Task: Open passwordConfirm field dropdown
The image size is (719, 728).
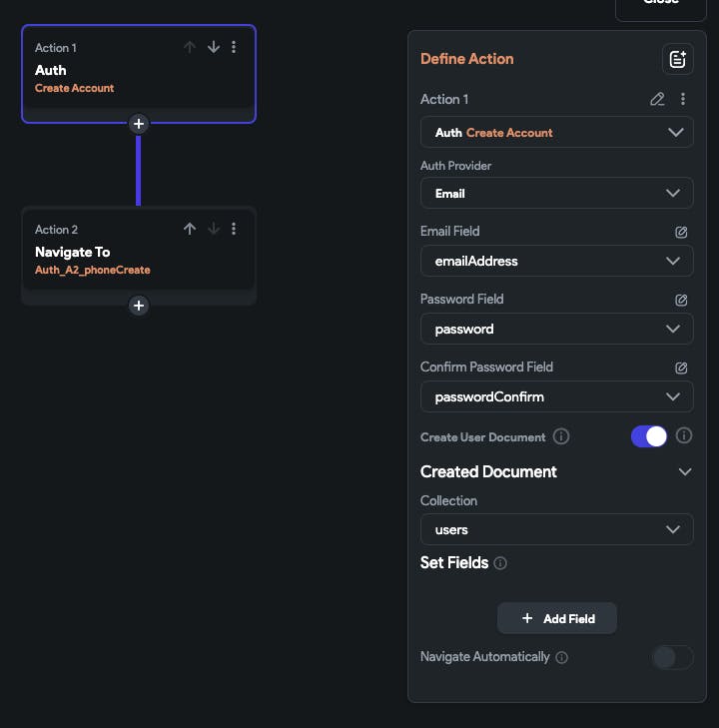Action: click(x=557, y=396)
